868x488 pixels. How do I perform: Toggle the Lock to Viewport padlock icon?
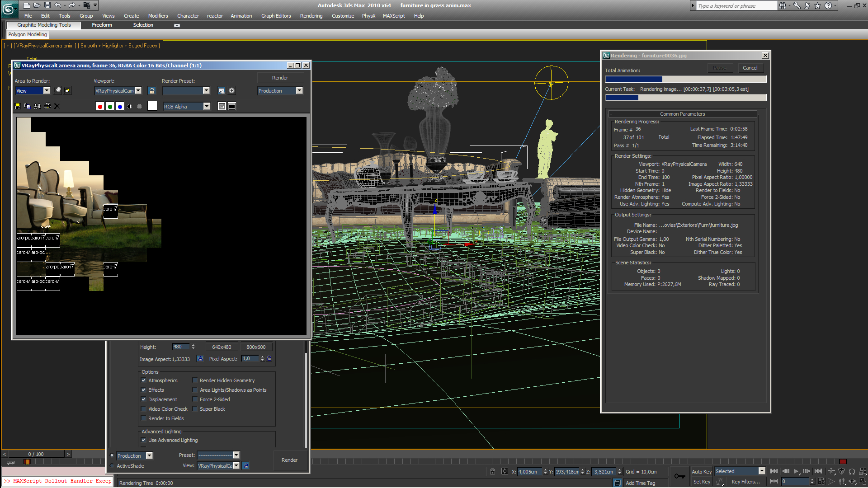[x=152, y=91]
